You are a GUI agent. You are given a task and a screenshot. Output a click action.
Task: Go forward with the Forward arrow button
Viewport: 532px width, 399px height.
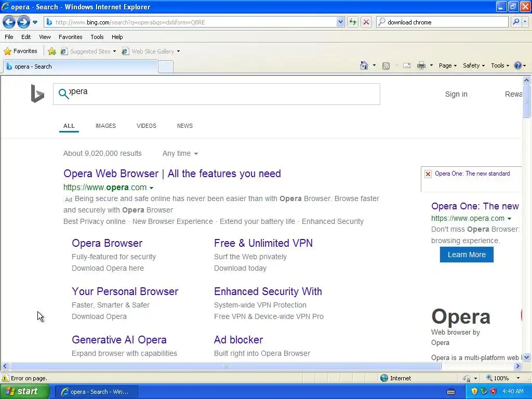click(23, 22)
